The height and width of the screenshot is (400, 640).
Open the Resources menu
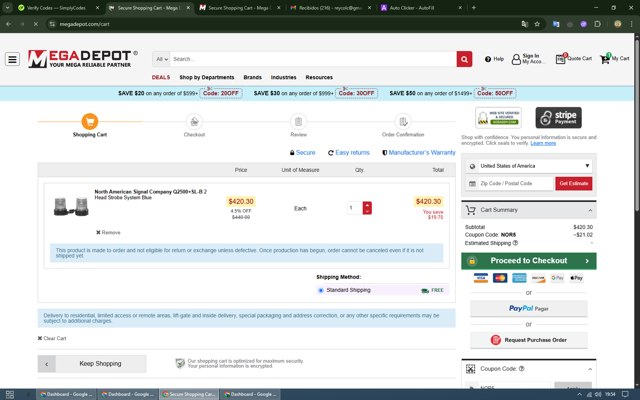point(319,77)
